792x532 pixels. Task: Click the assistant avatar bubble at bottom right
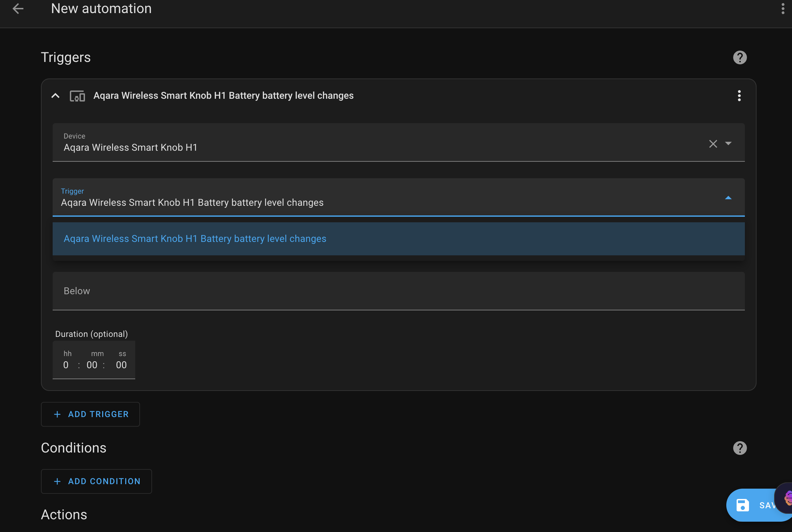pos(786,498)
